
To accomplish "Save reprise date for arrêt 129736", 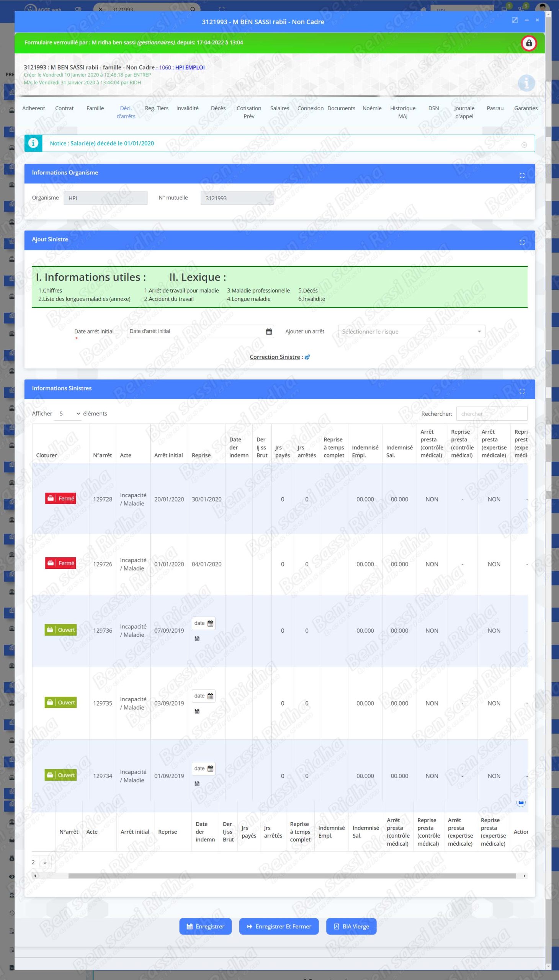I will tap(197, 639).
